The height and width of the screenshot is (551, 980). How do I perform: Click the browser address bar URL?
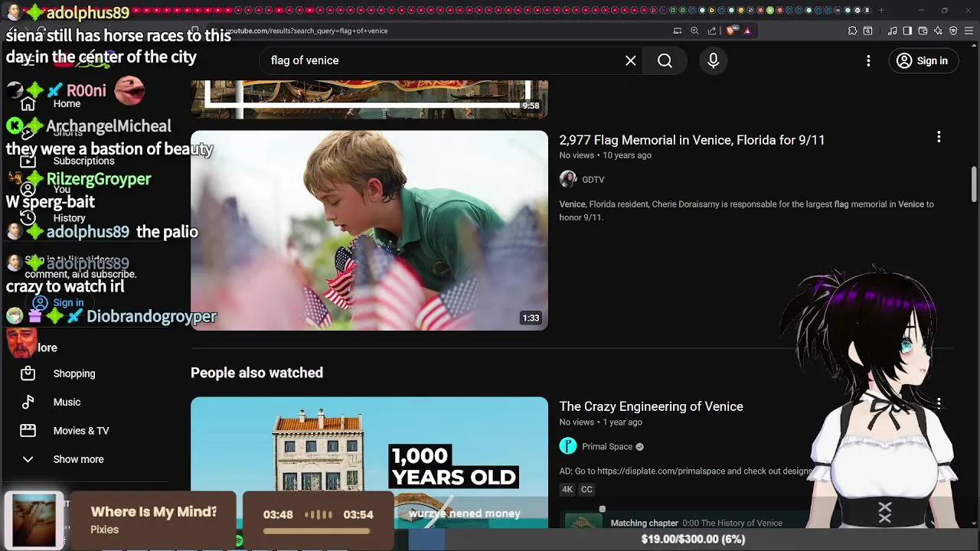306,31
